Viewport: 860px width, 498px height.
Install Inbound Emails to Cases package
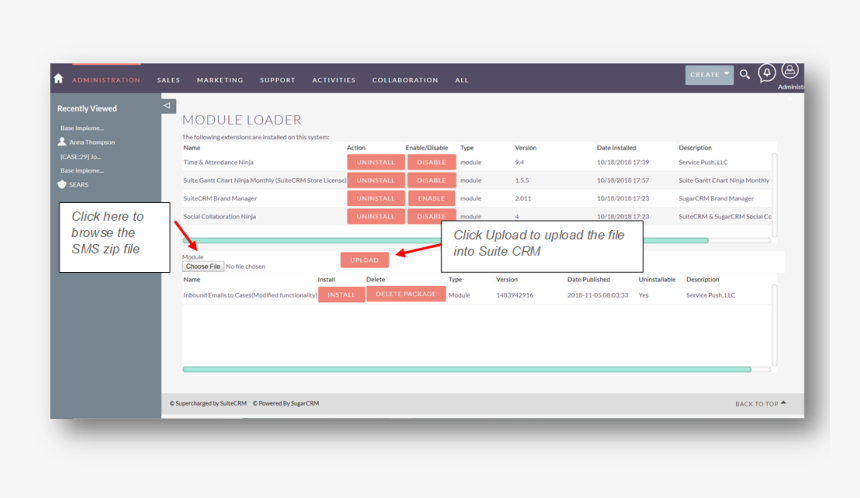341,295
